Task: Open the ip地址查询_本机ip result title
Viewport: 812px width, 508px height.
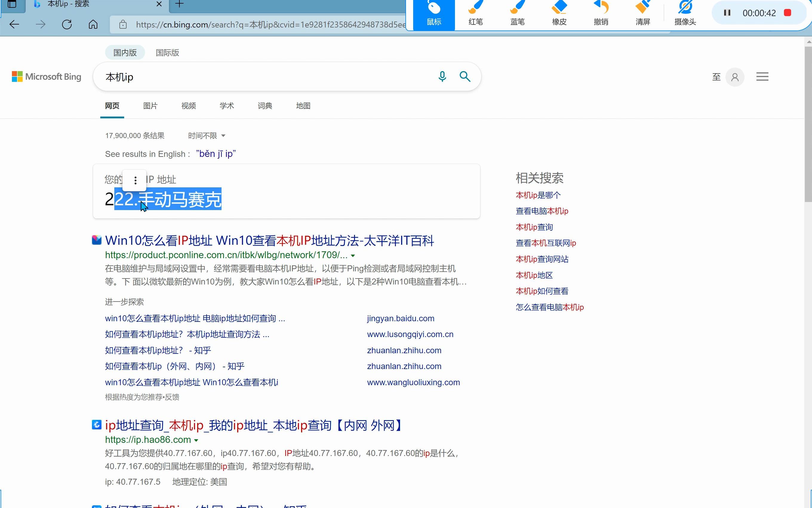Action: (x=255, y=425)
